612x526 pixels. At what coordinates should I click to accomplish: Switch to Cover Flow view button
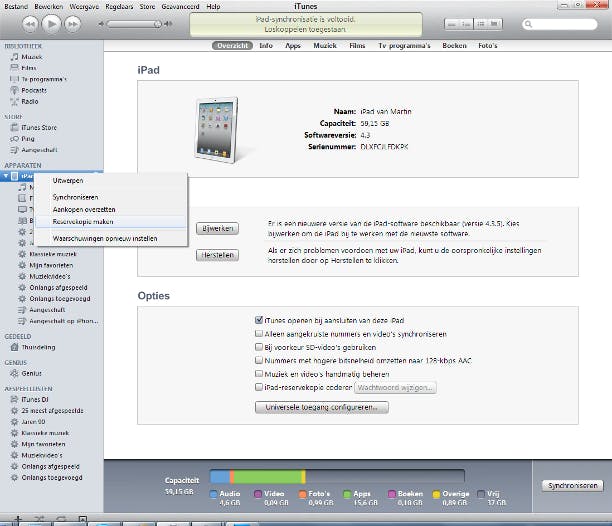tap(495, 24)
